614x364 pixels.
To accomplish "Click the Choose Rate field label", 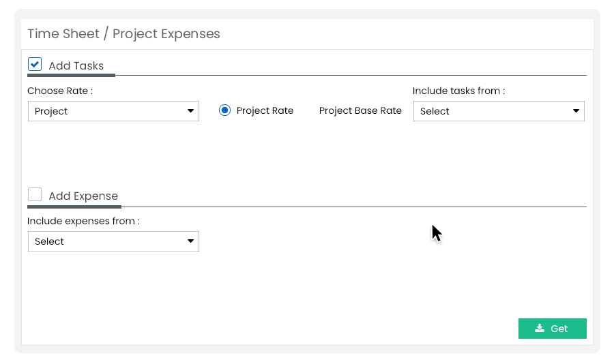I will point(60,91).
